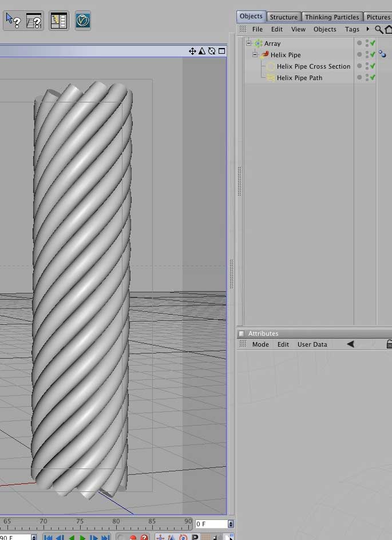Toggle parameter P keyframe recording icon
The image size is (392, 540).
click(195, 537)
